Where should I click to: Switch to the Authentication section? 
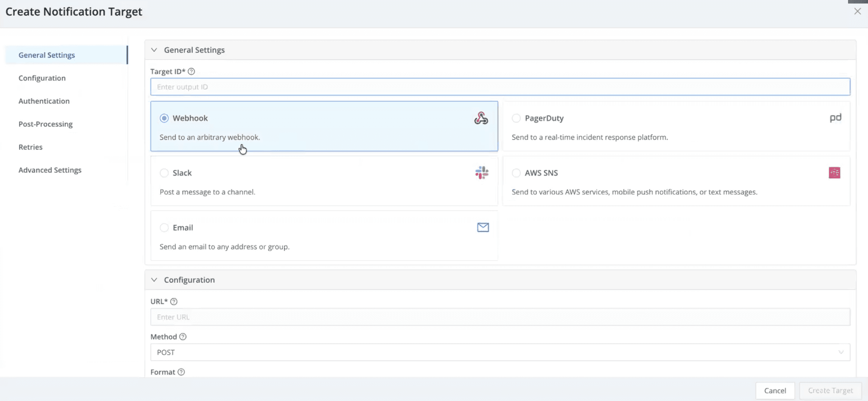(x=44, y=101)
